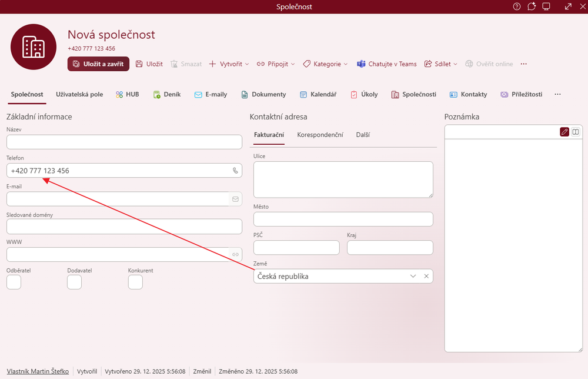Click into the Název input field
Image resolution: width=588 pixels, height=379 pixels.
124,142
